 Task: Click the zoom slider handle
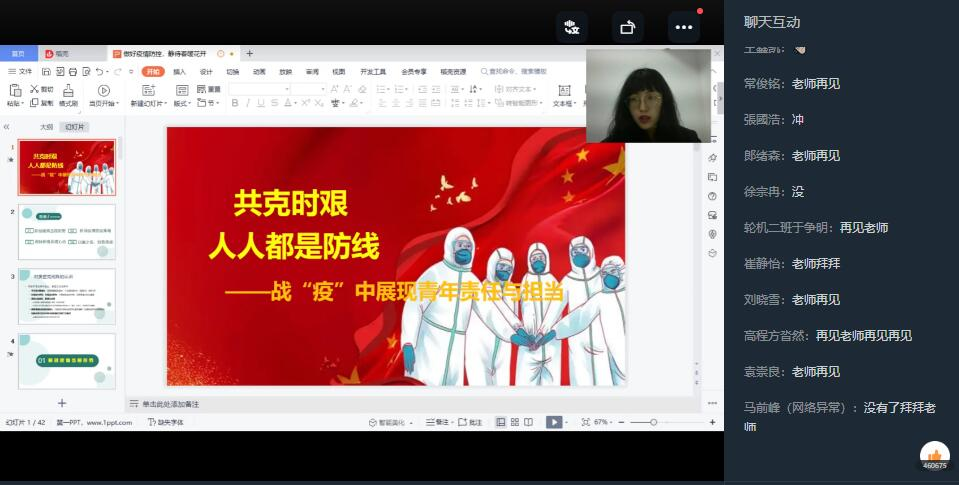tap(653, 422)
